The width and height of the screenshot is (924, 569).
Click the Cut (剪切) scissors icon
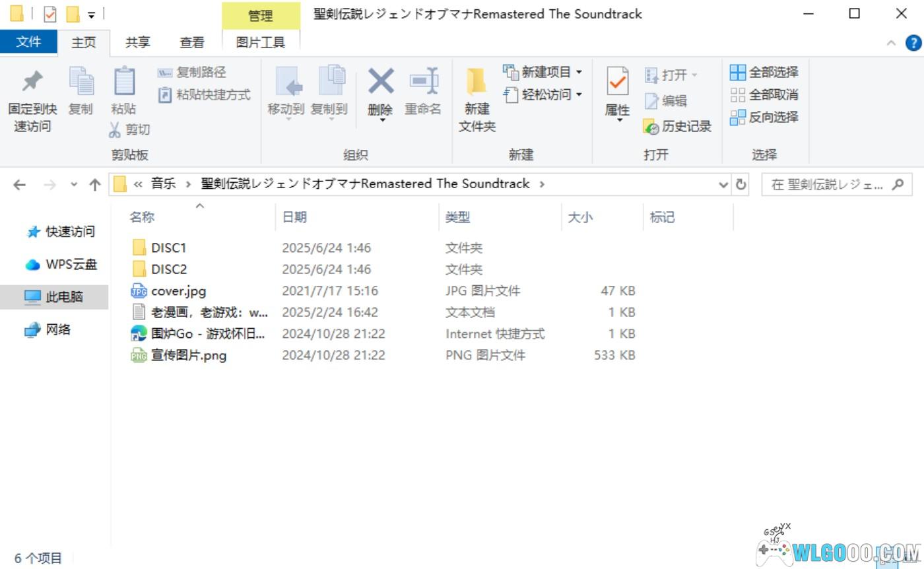point(115,130)
